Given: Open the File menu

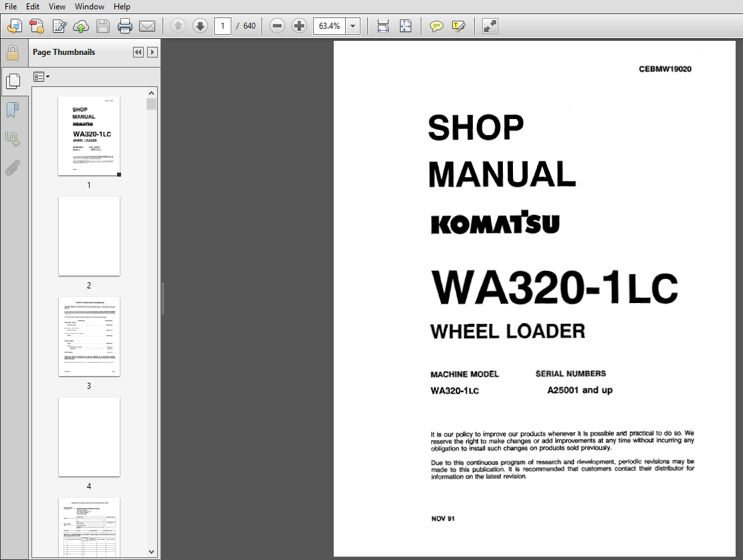Looking at the screenshot, I should [x=11, y=7].
